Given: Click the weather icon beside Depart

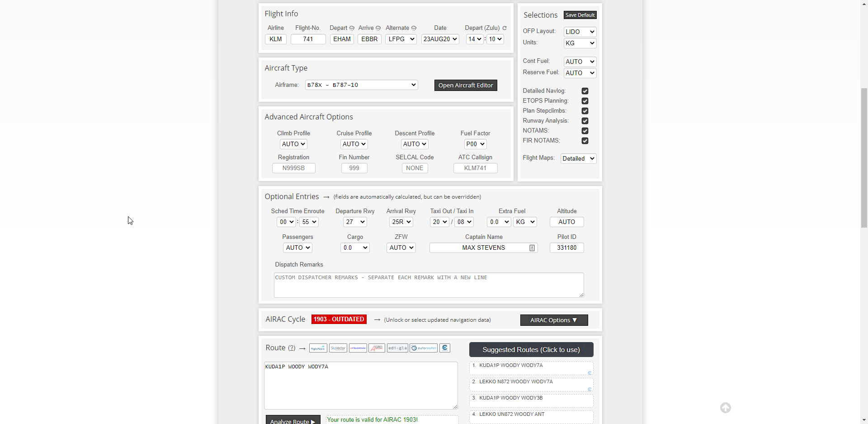Looking at the screenshot, I should 352,28.
